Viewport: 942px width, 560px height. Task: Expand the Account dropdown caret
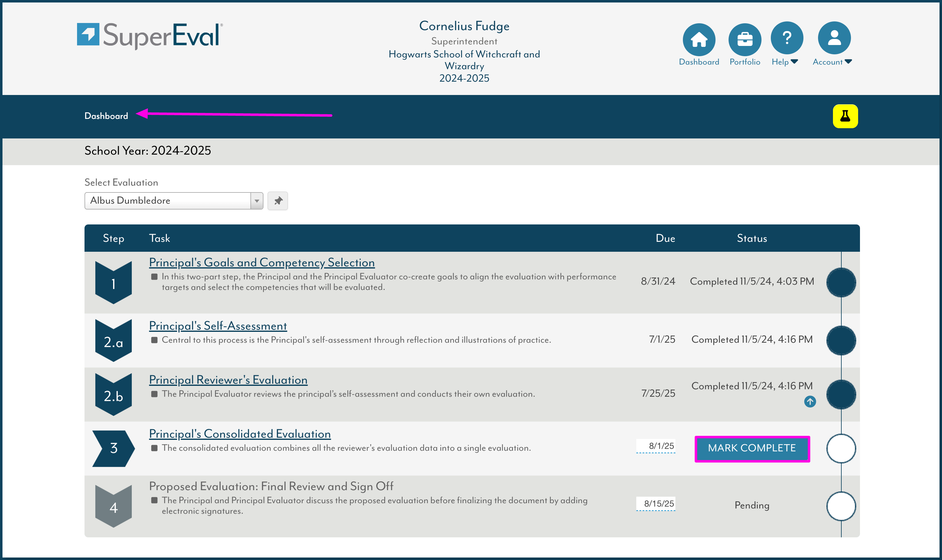click(x=848, y=62)
